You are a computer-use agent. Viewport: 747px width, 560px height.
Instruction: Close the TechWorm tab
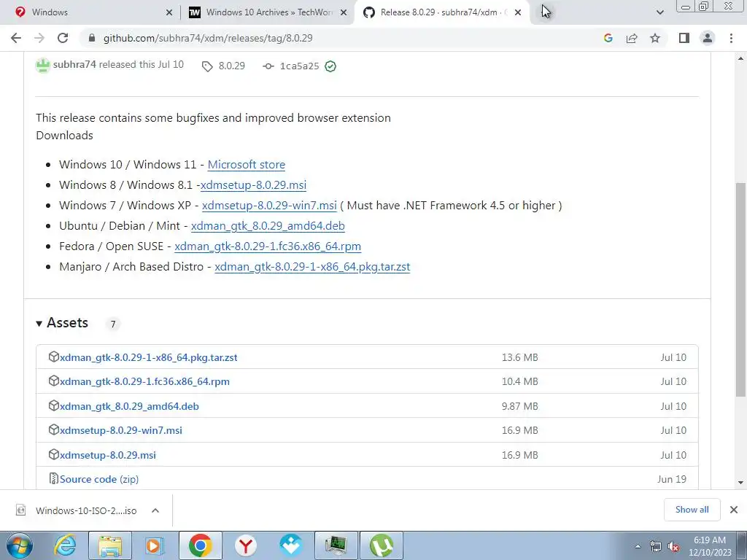(x=344, y=12)
